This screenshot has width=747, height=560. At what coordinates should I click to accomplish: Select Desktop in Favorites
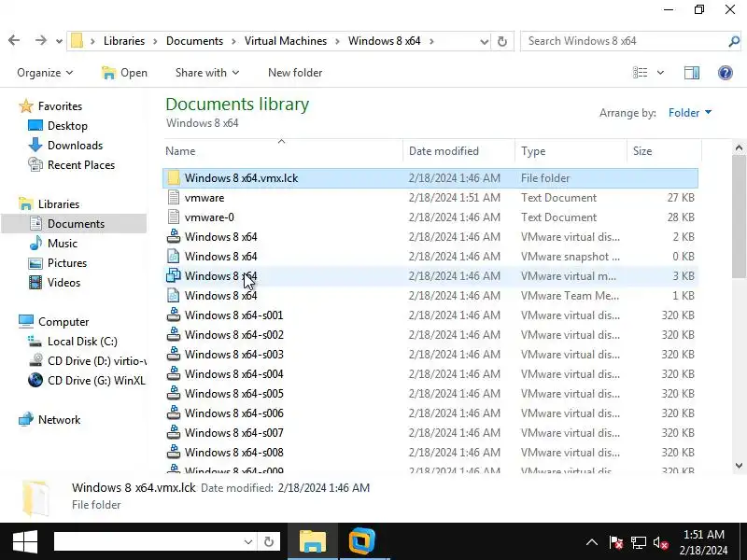67,126
